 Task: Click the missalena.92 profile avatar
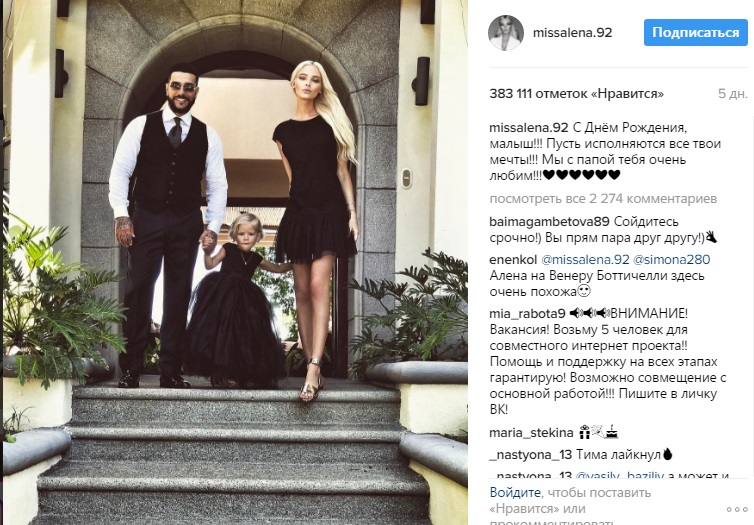pyautogui.click(x=505, y=32)
